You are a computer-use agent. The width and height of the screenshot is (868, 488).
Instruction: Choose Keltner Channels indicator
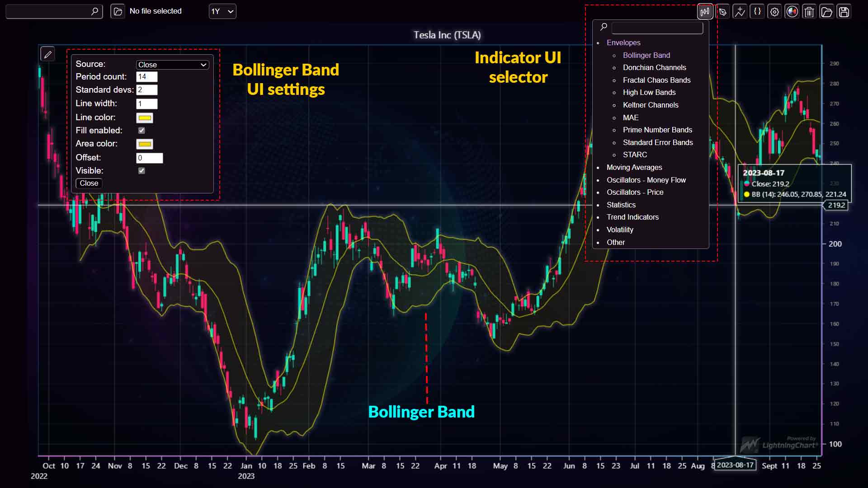coord(651,105)
